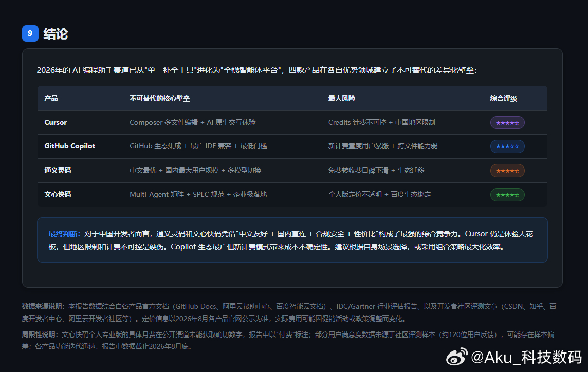This screenshot has width=588, height=372.
Task: Click the 产品 column header
Action: [51, 98]
